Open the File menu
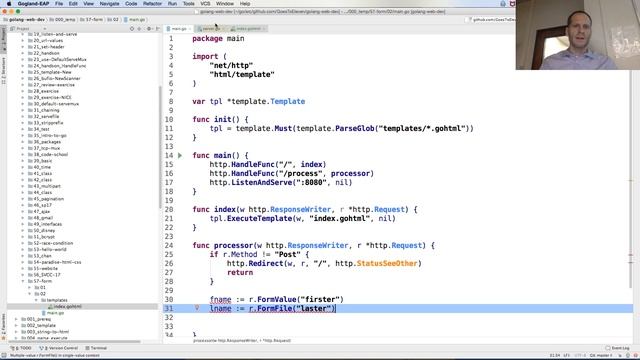 tap(59, 4)
